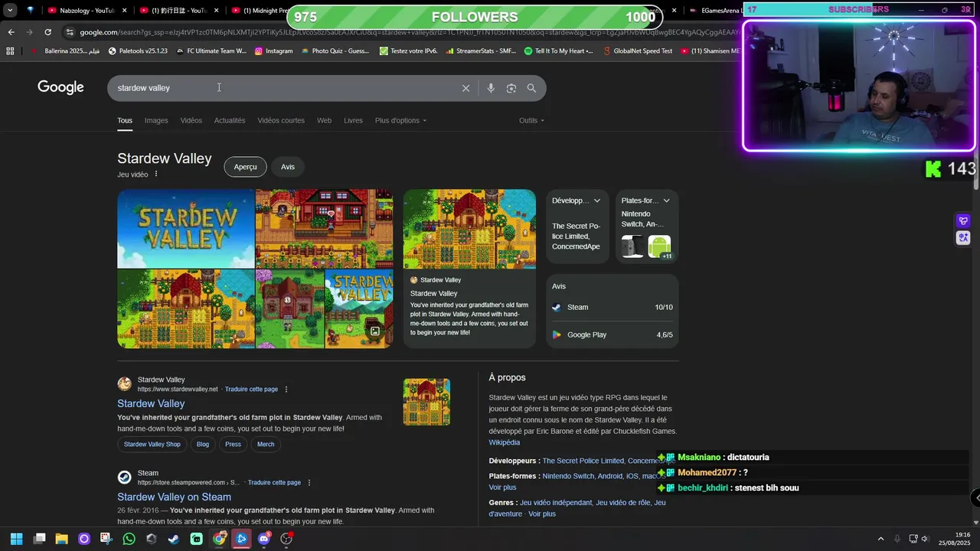The width and height of the screenshot is (980, 551).
Task: Select the Web search tab
Action: click(325, 120)
